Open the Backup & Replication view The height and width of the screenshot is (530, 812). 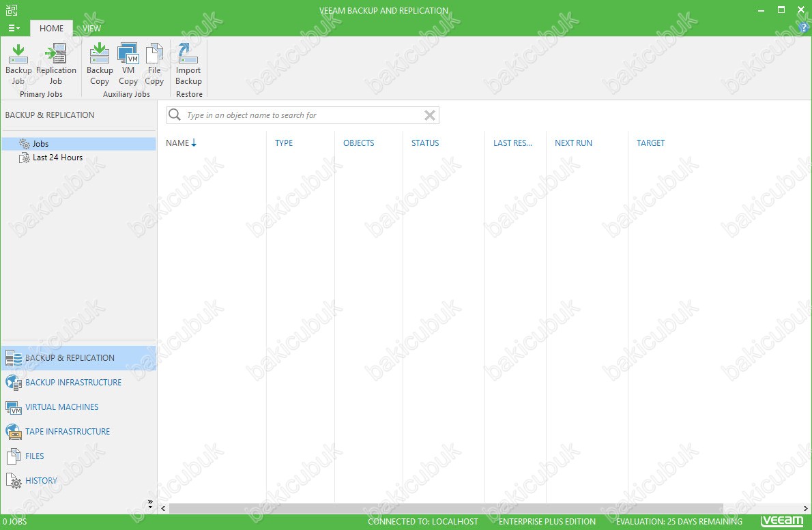[78, 357]
